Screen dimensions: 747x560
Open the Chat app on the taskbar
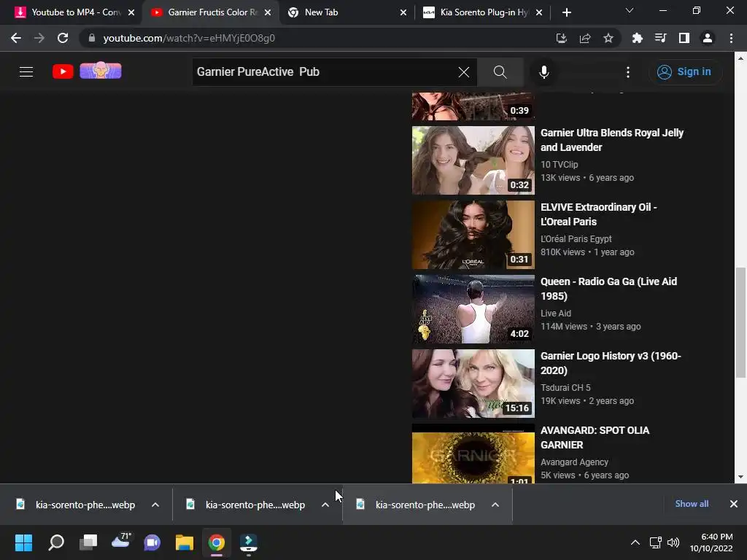pyautogui.click(x=152, y=542)
